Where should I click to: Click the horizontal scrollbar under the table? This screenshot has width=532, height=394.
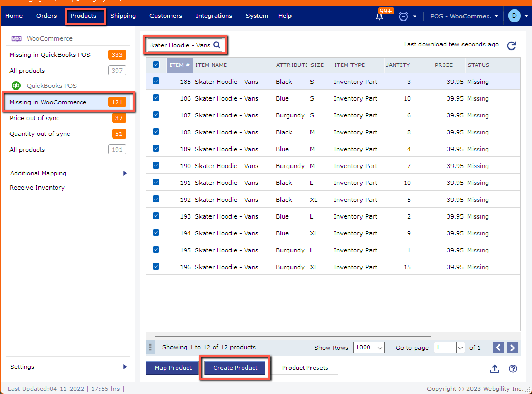point(293,336)
